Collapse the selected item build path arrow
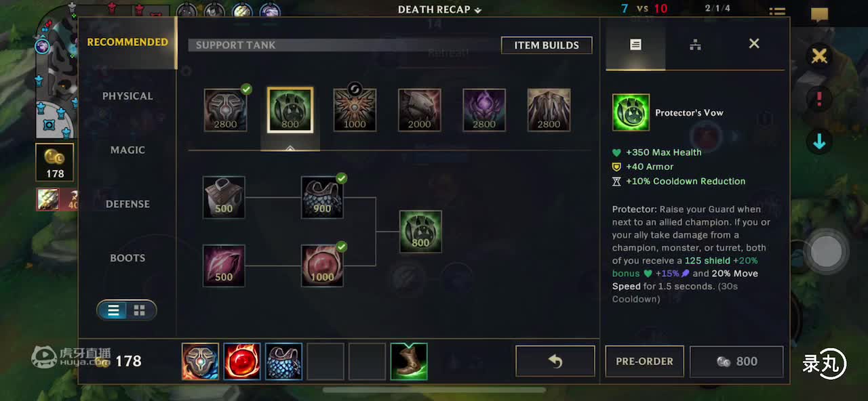Viewport: 868px width, 401px height. pos(290,148)
